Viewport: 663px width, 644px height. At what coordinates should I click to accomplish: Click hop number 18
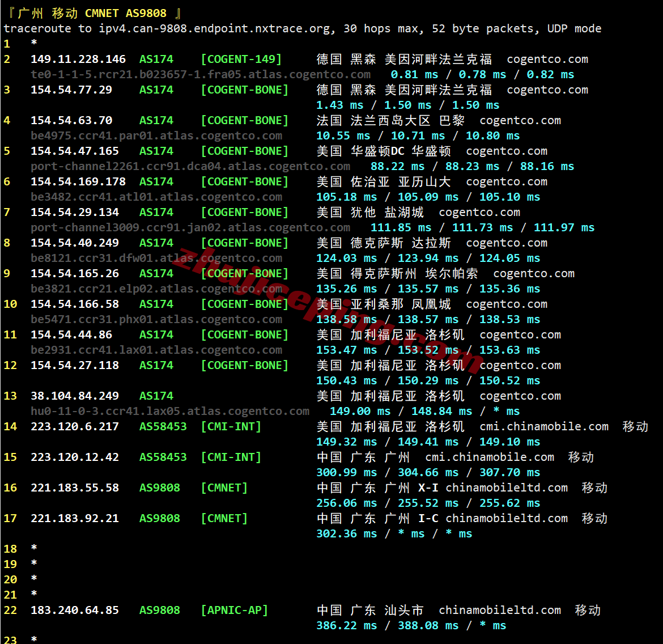pyautogui.click(x=10, y=549)
